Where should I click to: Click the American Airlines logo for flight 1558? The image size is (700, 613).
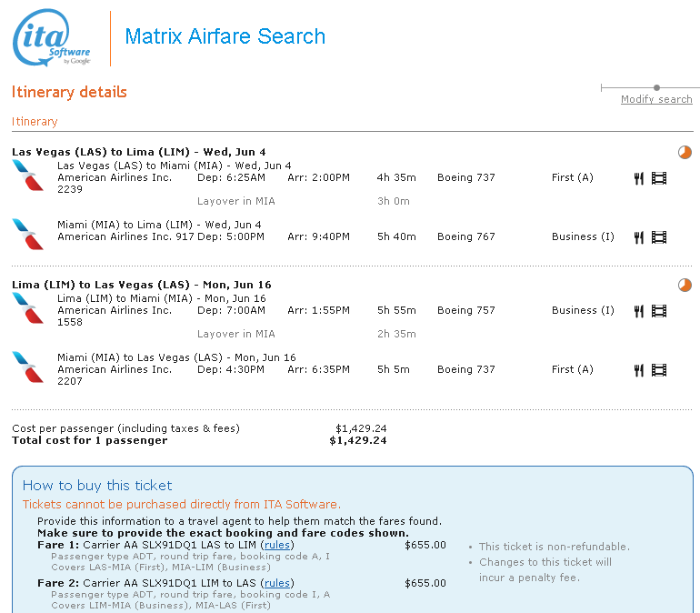(28, 307)
